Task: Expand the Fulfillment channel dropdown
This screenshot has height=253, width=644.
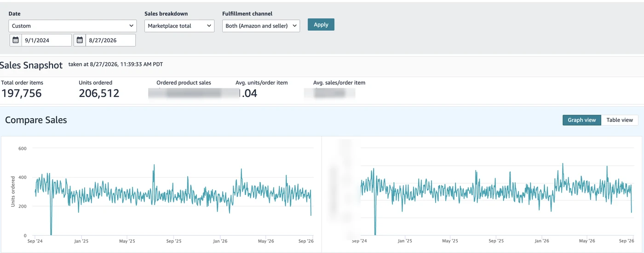Action: pyautogui.click(x=261, y=26)
